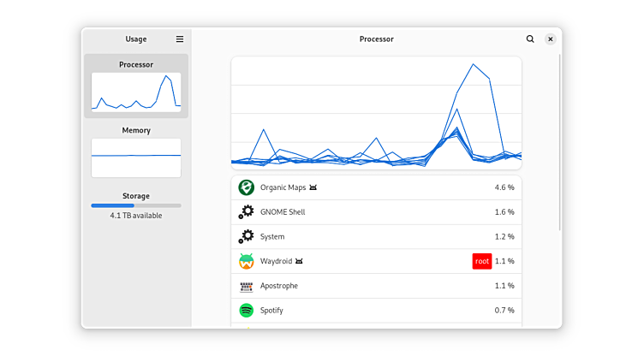
Task: Click the Apostrophe keyboard icon
Action: pos(247,286)
